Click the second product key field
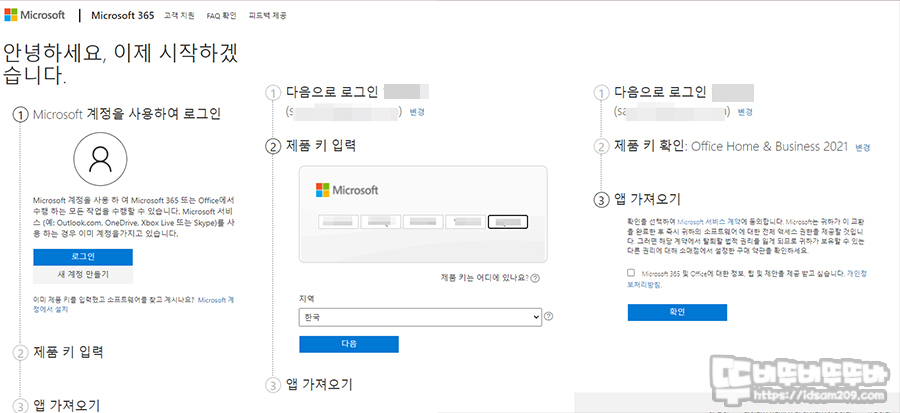The height and width of the screenshot is (413, 900). tap(381, 221)
